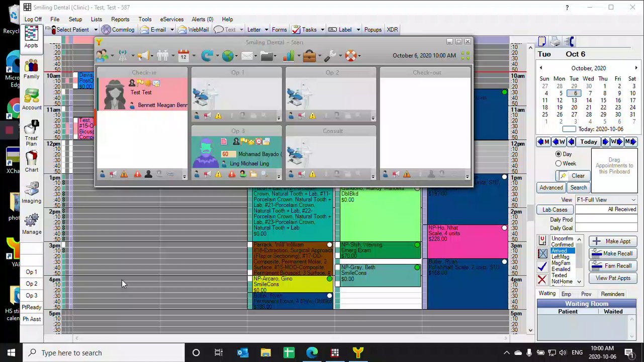Open File Explorer from the taskbar
This screenshot has width=644, height=362.
point(265,352)
